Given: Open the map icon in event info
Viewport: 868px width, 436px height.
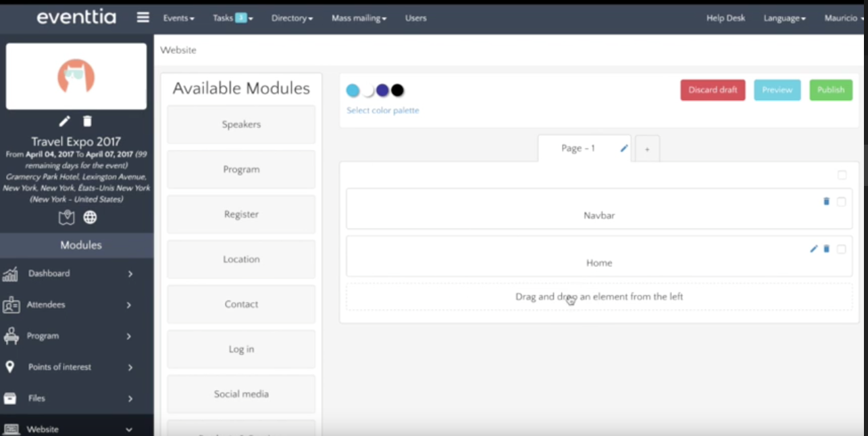Looking at the screenshot, I should tap(66, 217).
